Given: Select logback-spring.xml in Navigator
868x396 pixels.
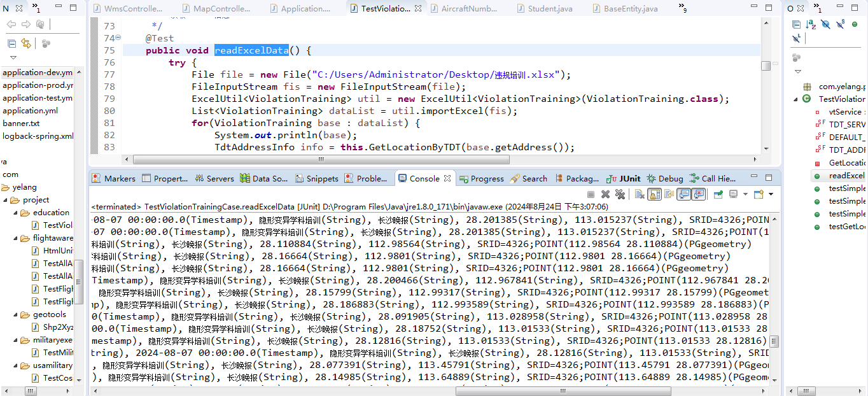Looking at the screenshot, I should 38,136.
